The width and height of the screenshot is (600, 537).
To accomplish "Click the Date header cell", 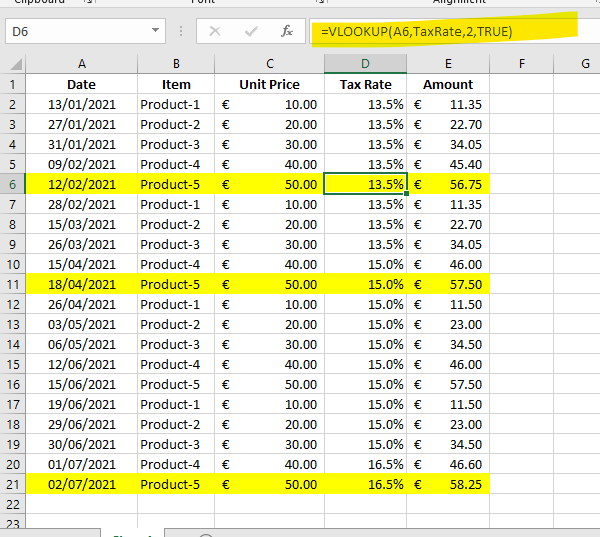I will tap(82, 84).
